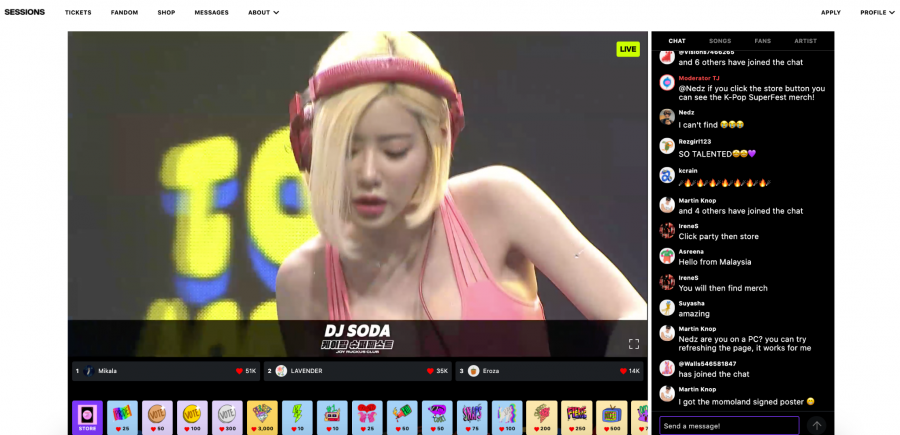Go to the TICKETS page
The image size is (900, 435).
(78, 13)
